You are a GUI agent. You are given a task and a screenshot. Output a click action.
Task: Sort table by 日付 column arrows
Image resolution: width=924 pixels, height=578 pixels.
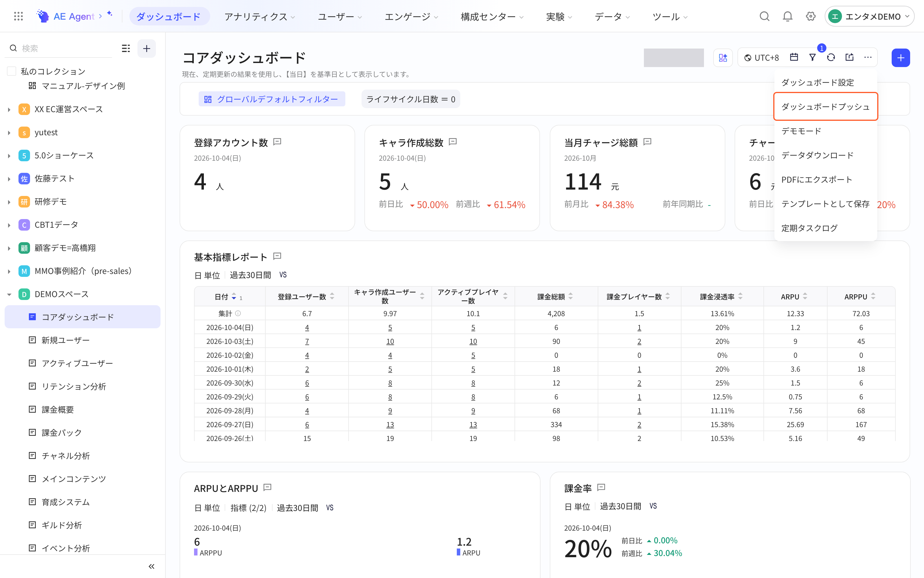pos(234,297)
